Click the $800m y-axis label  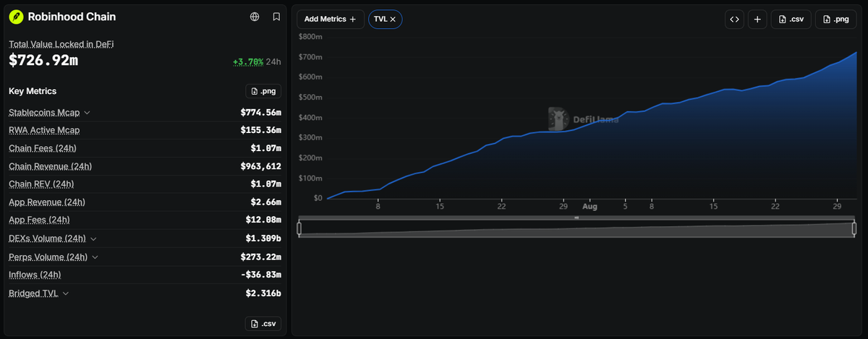310,36
